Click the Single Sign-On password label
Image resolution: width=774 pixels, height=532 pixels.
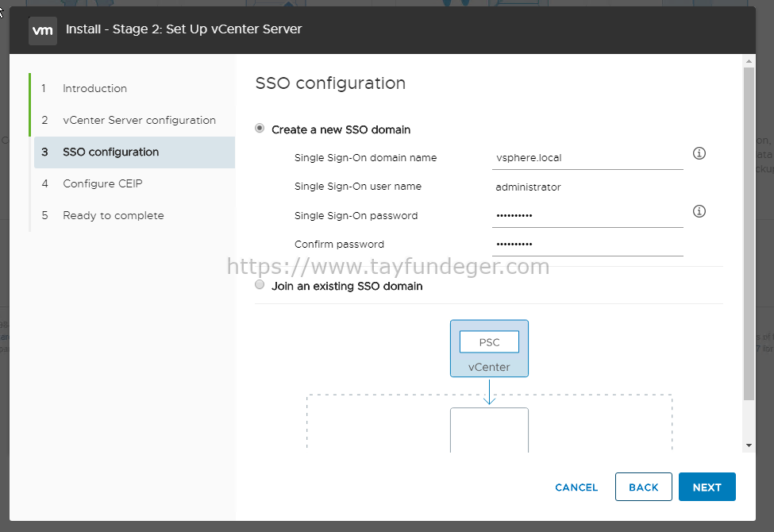coord(356,216)
